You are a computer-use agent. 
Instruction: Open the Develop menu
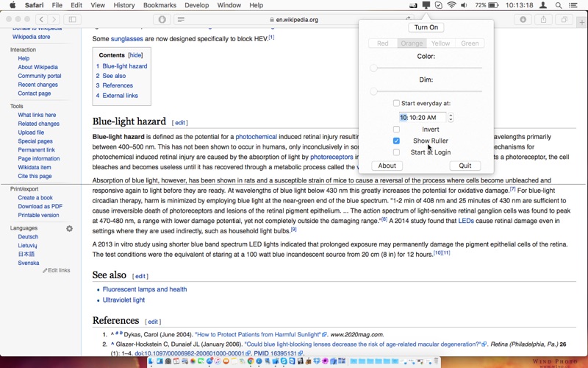(196, 5)
